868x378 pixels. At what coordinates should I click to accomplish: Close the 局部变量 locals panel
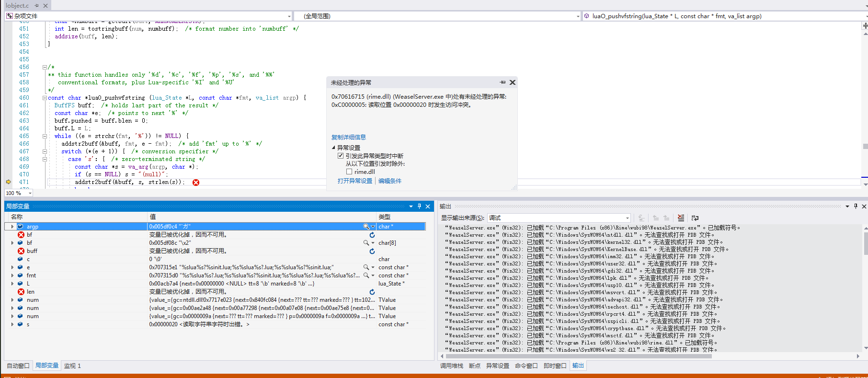[428, 206]
